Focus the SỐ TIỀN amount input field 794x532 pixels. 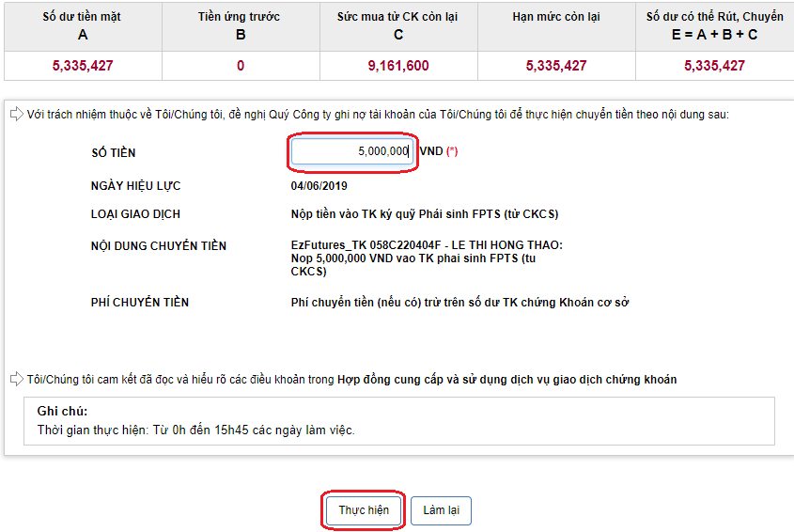pyautogui.click(x=352, y=151)
